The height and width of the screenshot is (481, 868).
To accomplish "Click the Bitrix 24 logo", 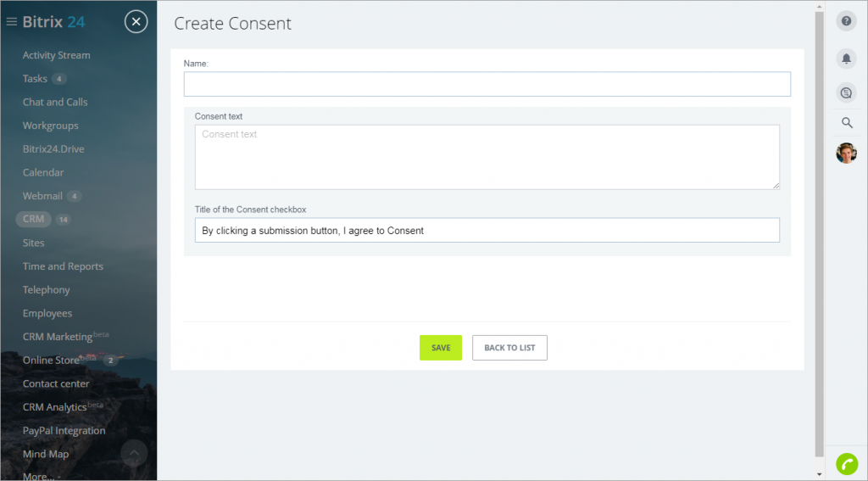I will (53, 22).
